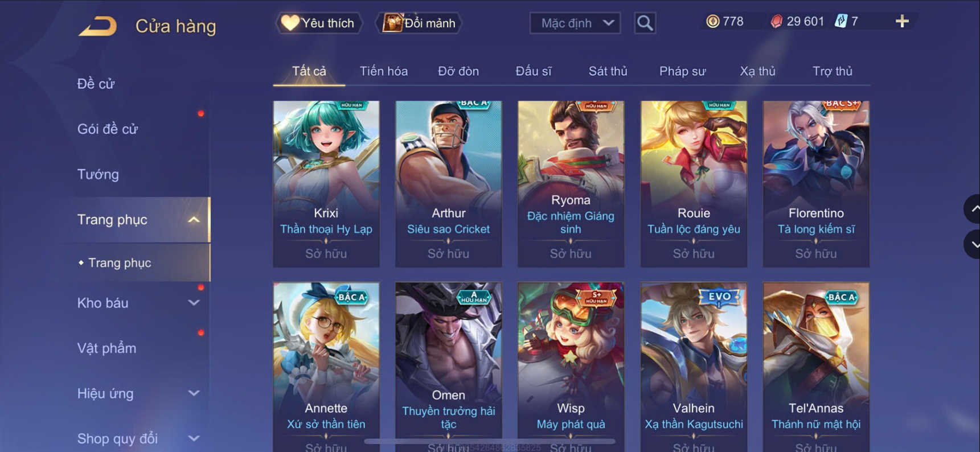Open the Mặc định sort dropdown
Viewport: 980px width, 452px height.
575,23
